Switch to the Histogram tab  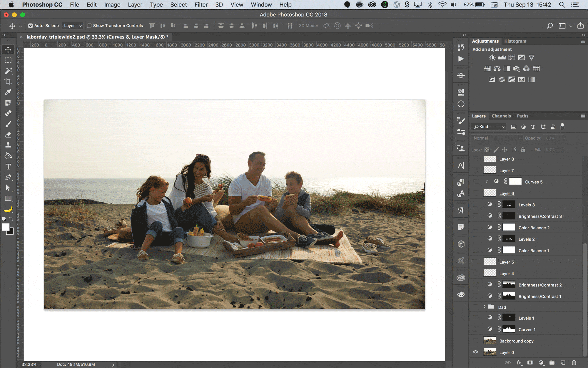[515, 41]
